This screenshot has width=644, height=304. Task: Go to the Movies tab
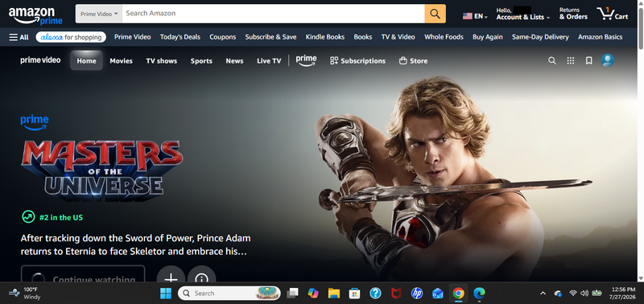pos(122,60)
